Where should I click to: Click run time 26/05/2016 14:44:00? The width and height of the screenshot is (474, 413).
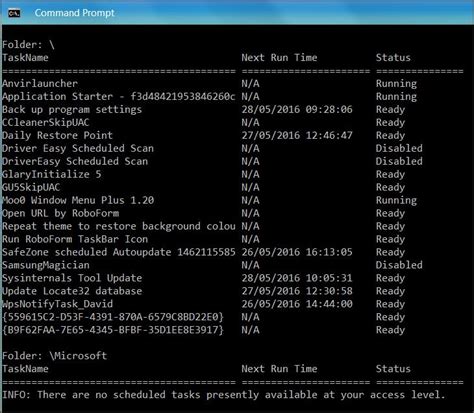pyautogui.click(x=297, y=304)
